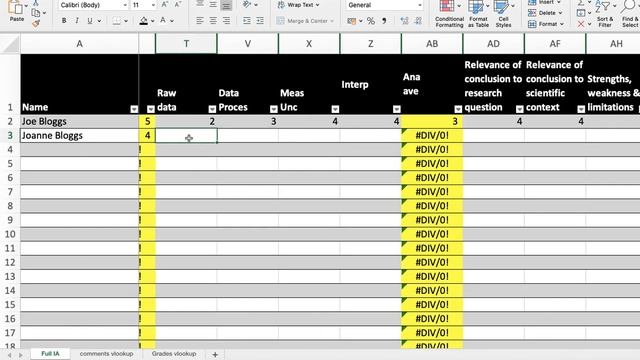Screen dimensions: 640x360
Task: Click the accounting currency format icon
Action: click(x=351, y=21)
